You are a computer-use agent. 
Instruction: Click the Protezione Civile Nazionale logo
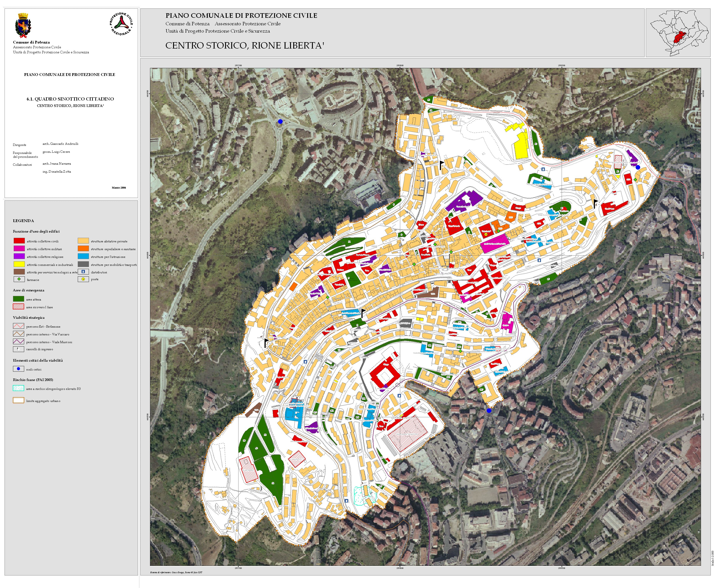tap(121, 24)
